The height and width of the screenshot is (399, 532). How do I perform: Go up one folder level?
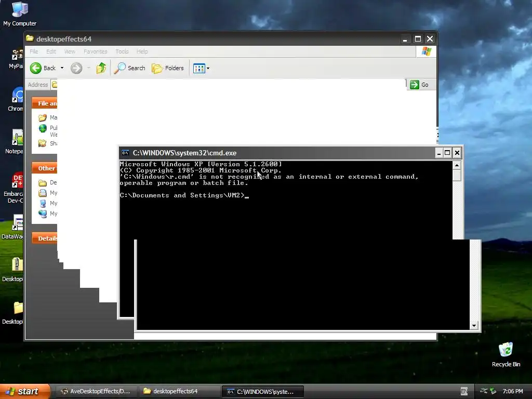(101, 68)
